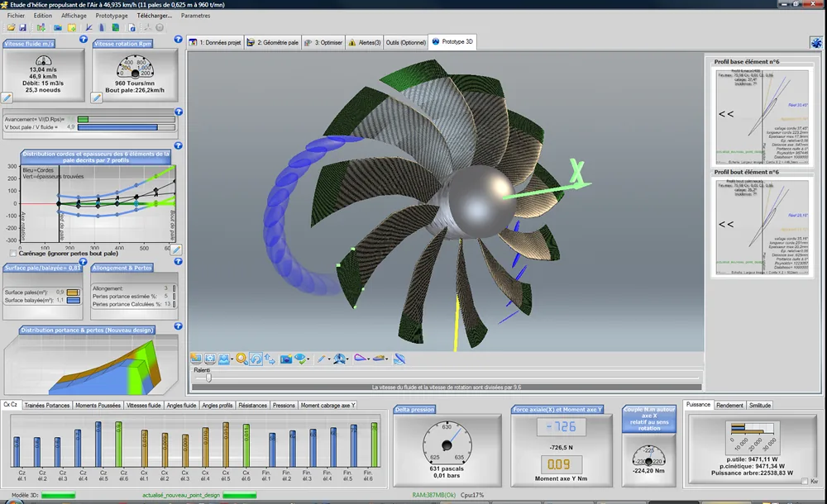Select the Trainées Portances tab
Screen dimensions: 827x504
point(47,406)
